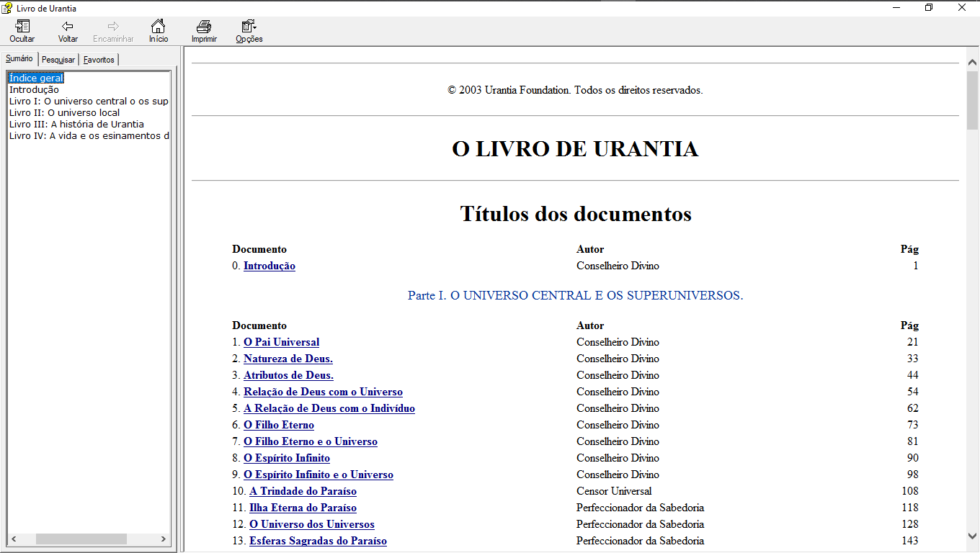Image resolution: width=980 pixels, height=553 pixels.
Task: Click the Censor Universal author text
Action: click(614, 491)
